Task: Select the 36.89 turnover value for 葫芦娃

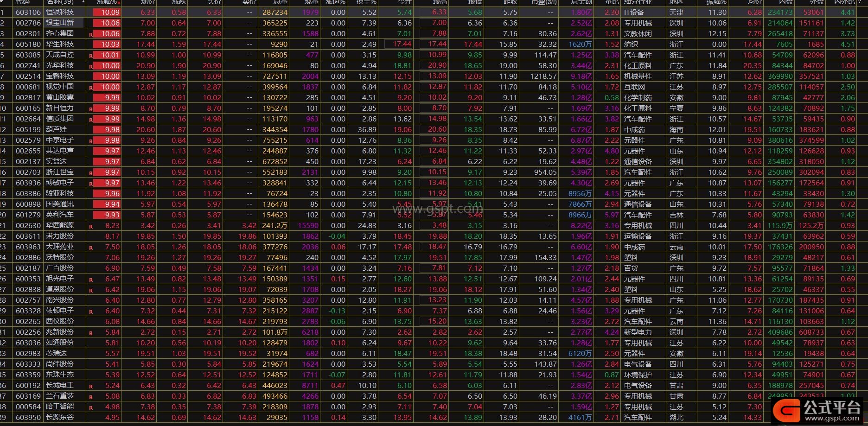Action: tap(367, 129)
